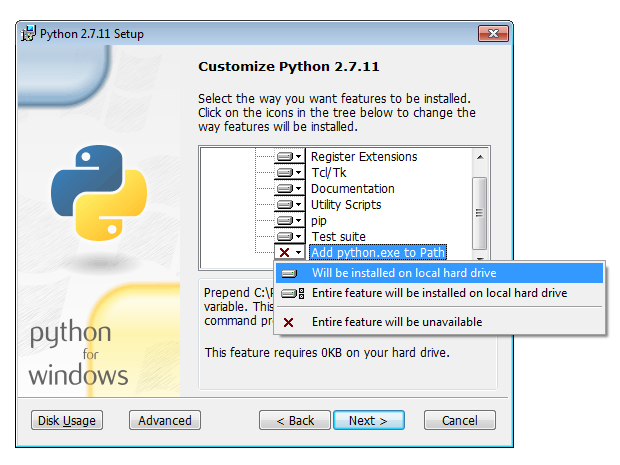620x465 pixels.
Task: Open pip install-state dropdown icon
Action: (x=289, y=220)
